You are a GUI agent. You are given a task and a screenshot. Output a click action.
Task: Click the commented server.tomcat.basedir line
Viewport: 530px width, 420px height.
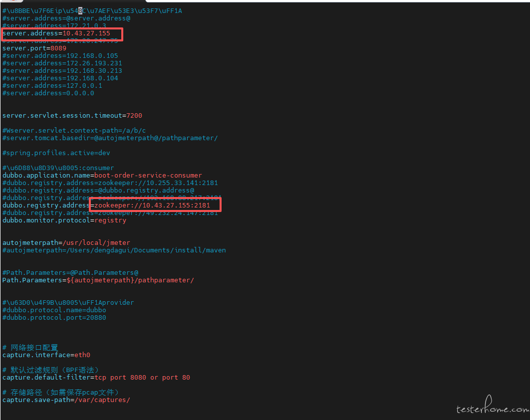pos(110,138)
